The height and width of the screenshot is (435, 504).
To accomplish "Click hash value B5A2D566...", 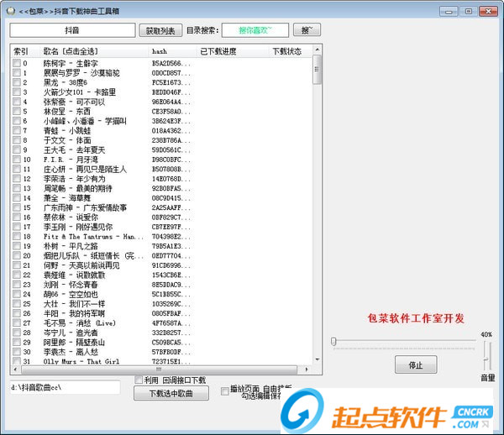I will [171, 63].
